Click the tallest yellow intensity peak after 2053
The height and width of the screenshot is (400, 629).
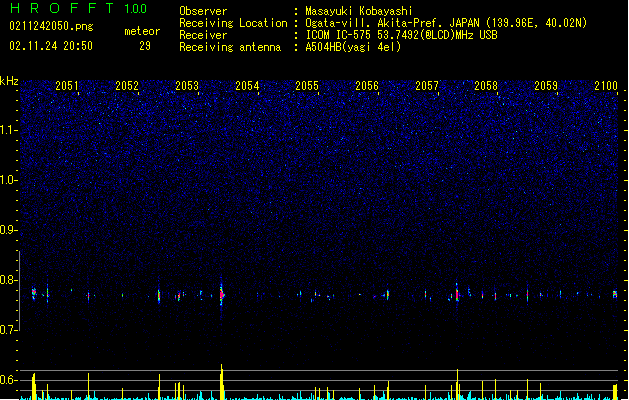pos(221,382)
